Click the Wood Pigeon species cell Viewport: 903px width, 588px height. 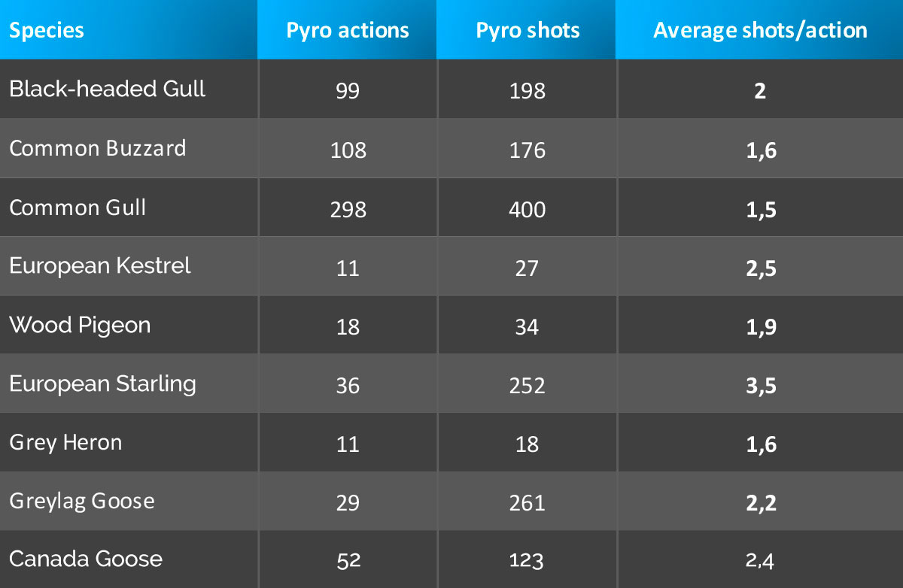click(80, 325)
